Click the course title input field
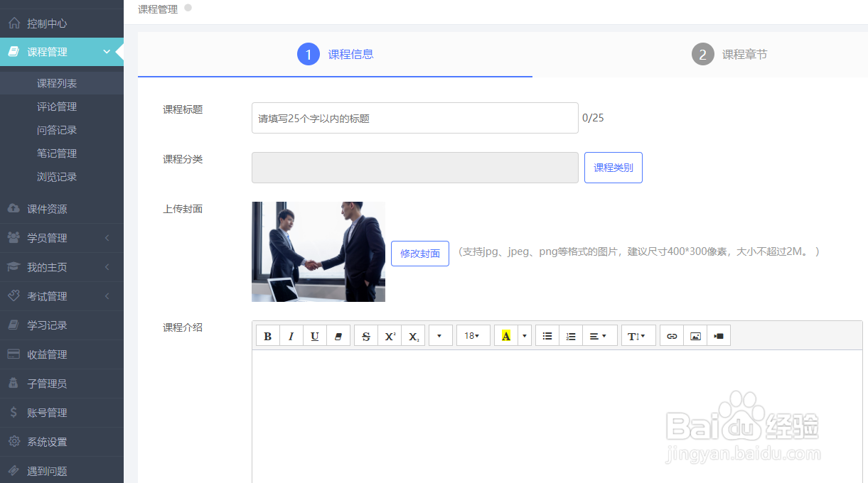 [415, 118]
